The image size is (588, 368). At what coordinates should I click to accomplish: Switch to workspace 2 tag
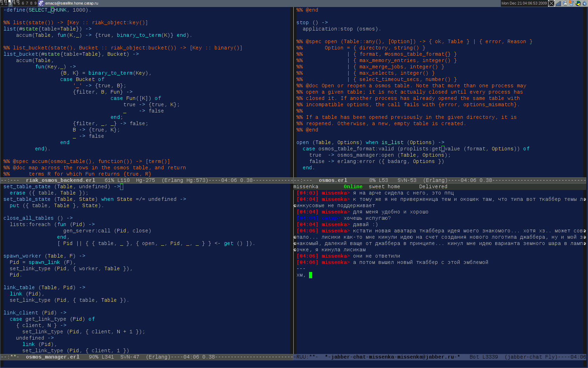[x=6, y=3]
